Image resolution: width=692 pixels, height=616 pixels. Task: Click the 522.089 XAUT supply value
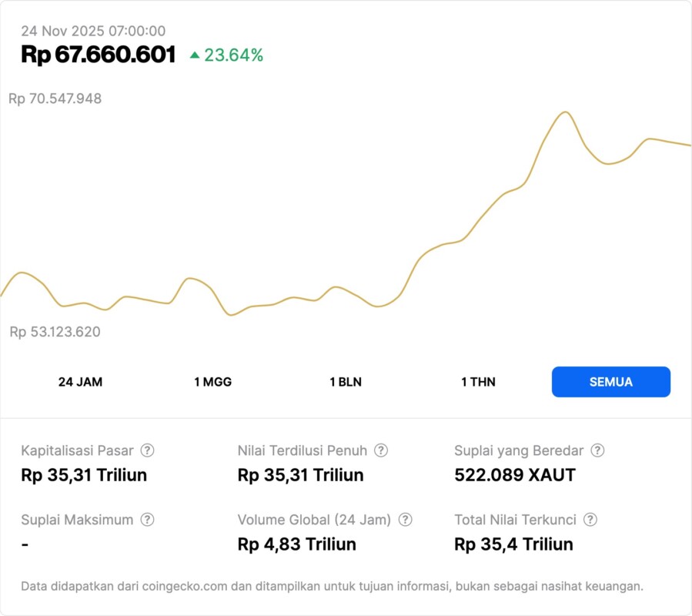(515, 475)
